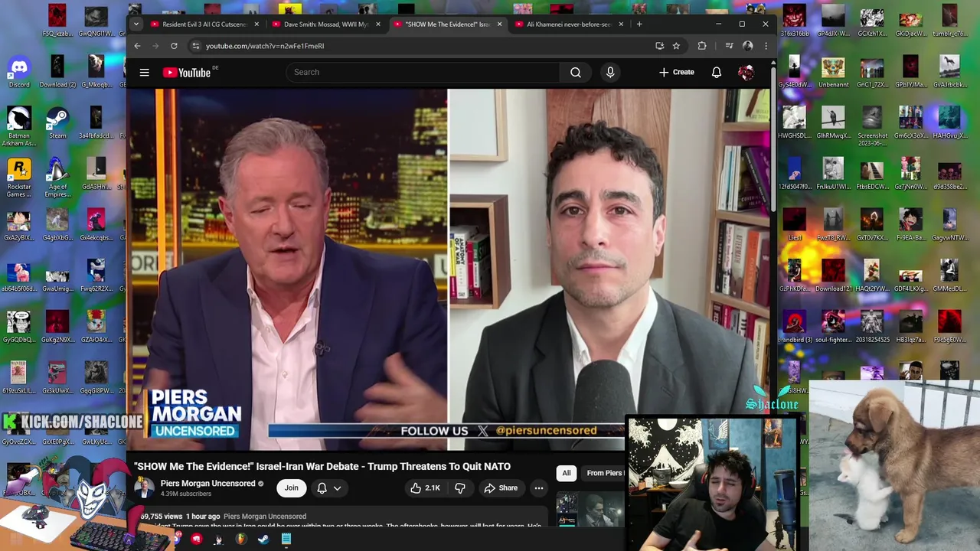Open Piers Morgan Uncensored channel name
980x551 pixels.
coord(207,484)
